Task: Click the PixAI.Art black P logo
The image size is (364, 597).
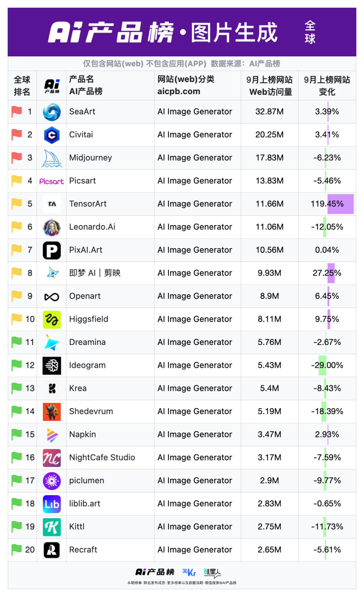Action: click(52, 250)
